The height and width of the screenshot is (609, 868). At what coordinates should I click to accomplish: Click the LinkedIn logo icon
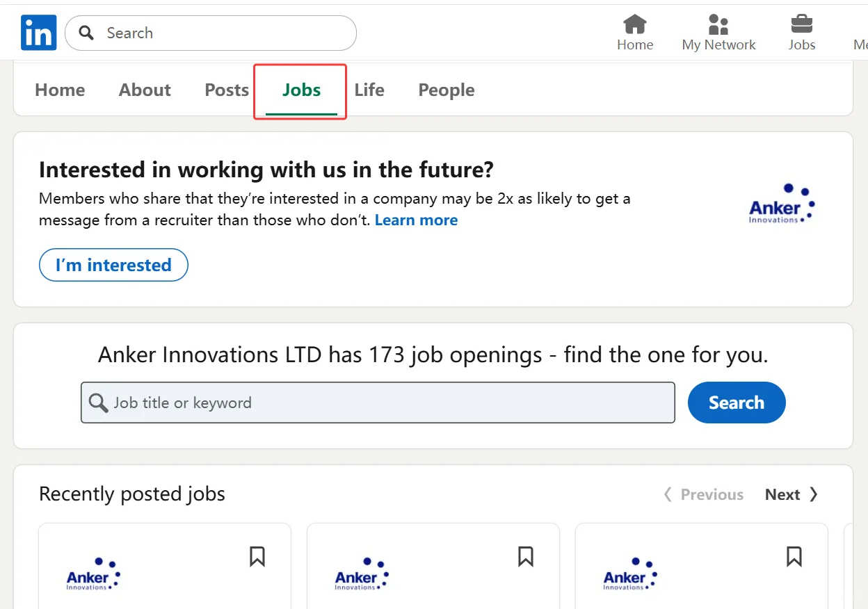39,33
